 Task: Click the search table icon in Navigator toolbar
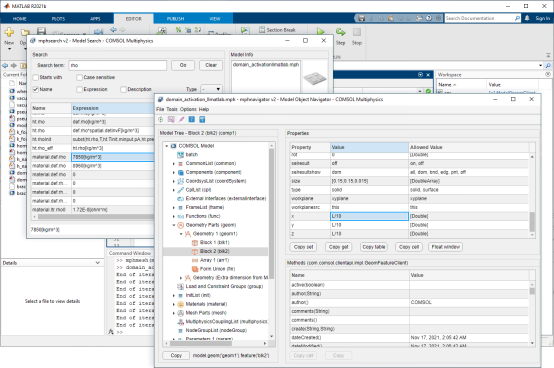171,120
